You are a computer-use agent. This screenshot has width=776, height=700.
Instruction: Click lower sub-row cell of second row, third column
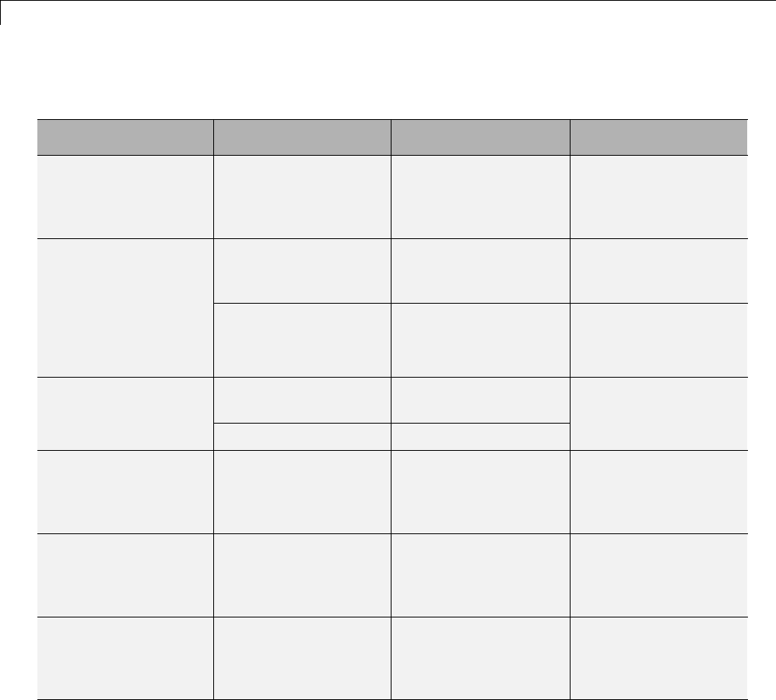(x=480, y=340)
